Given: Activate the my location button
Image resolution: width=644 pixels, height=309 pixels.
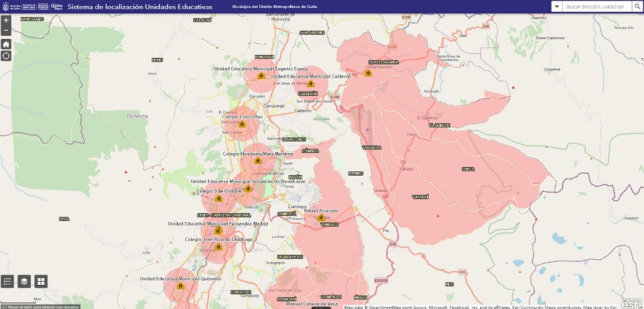Looking at the screenshot, I should (x=6, y=56).
